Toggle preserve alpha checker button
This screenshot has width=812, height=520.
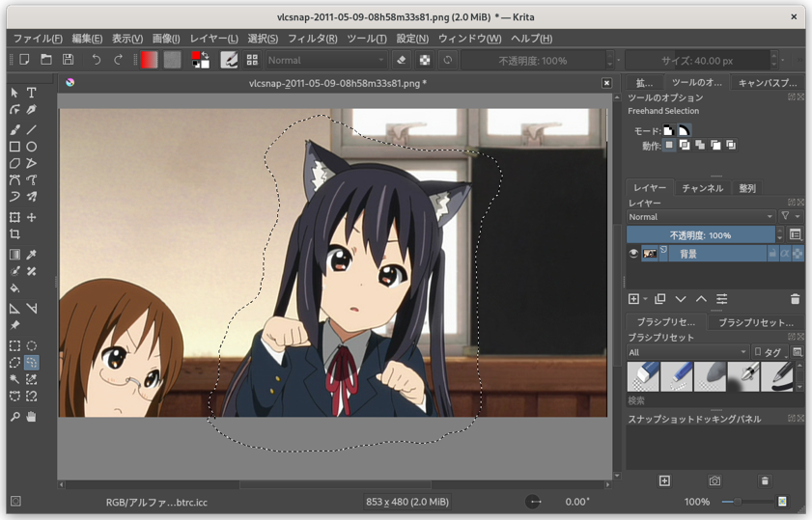(425, 60)
